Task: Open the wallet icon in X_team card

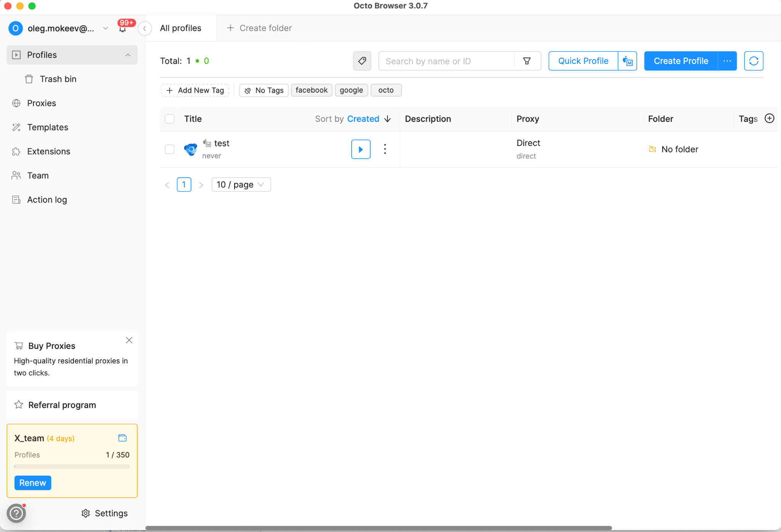Action: (122, 438)
